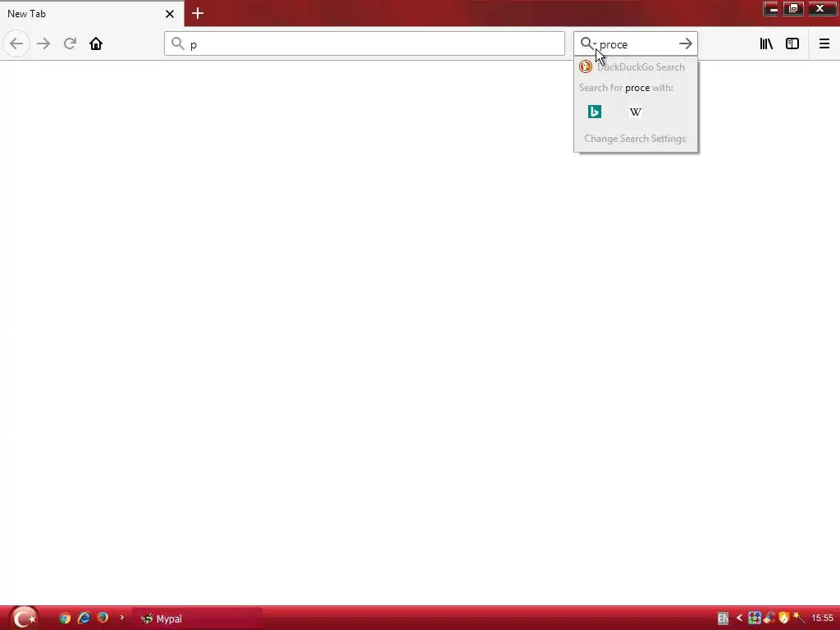Open the Start menu flag orb
Viewport: 840px width, 630px height.
[x=24, y=619]
